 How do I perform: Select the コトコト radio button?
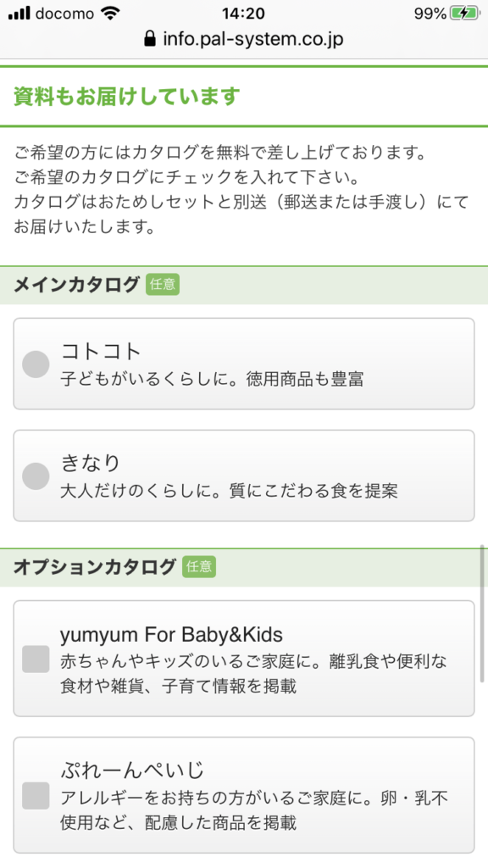pyautogui.click(x=36, y=364)
